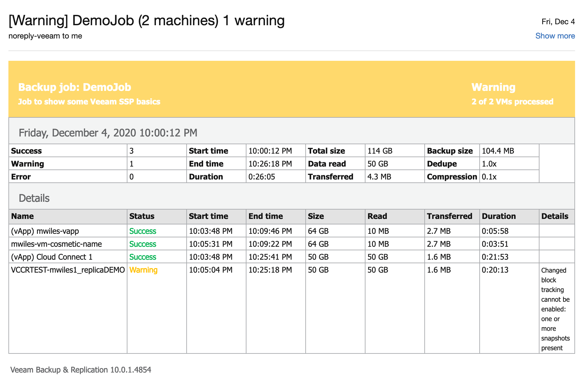Click the Show more link

555,36
